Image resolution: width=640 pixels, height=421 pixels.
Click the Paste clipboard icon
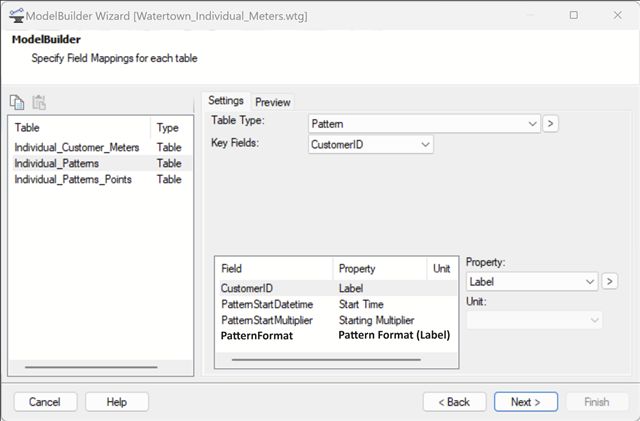(39, 102)
